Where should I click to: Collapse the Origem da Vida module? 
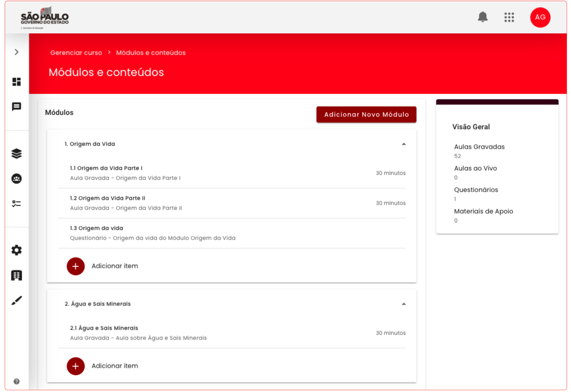[404, 144]
